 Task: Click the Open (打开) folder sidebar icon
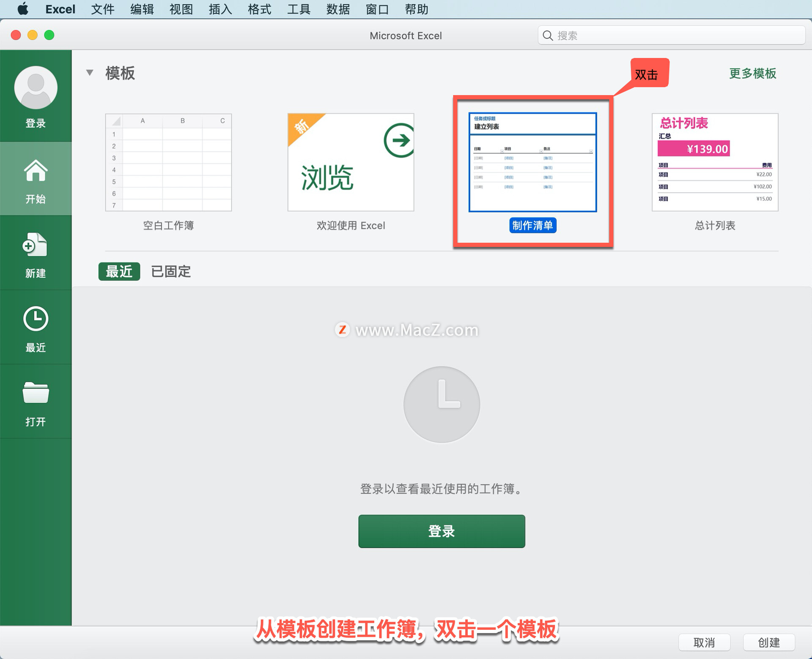[36, 393]
